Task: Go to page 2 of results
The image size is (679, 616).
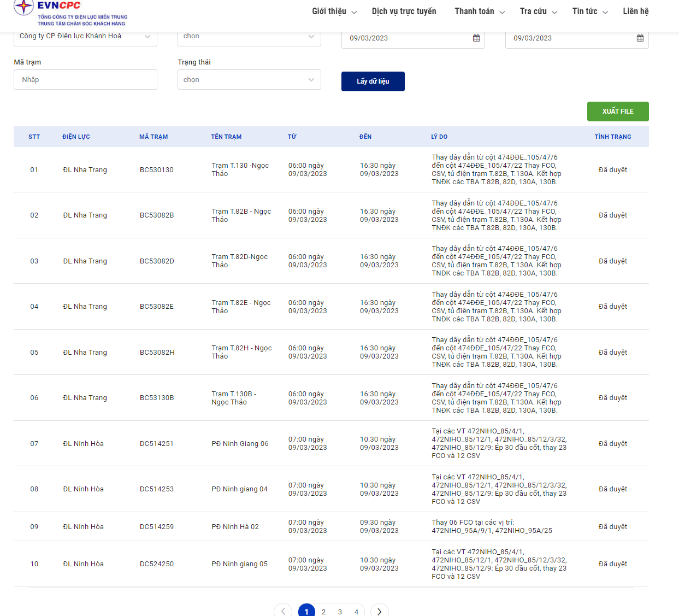Action: pos(323,612)
